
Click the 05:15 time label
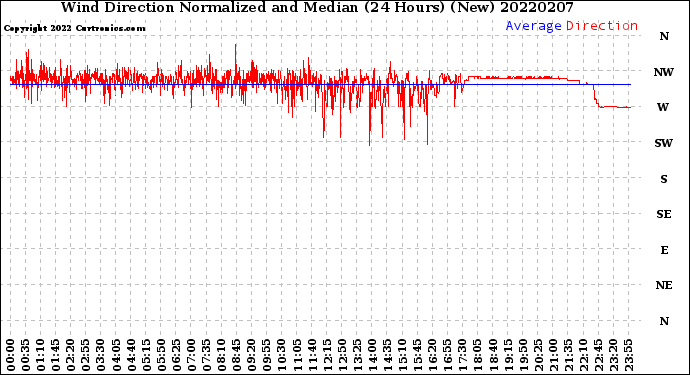pyautogui.click(x=146, y=355)
